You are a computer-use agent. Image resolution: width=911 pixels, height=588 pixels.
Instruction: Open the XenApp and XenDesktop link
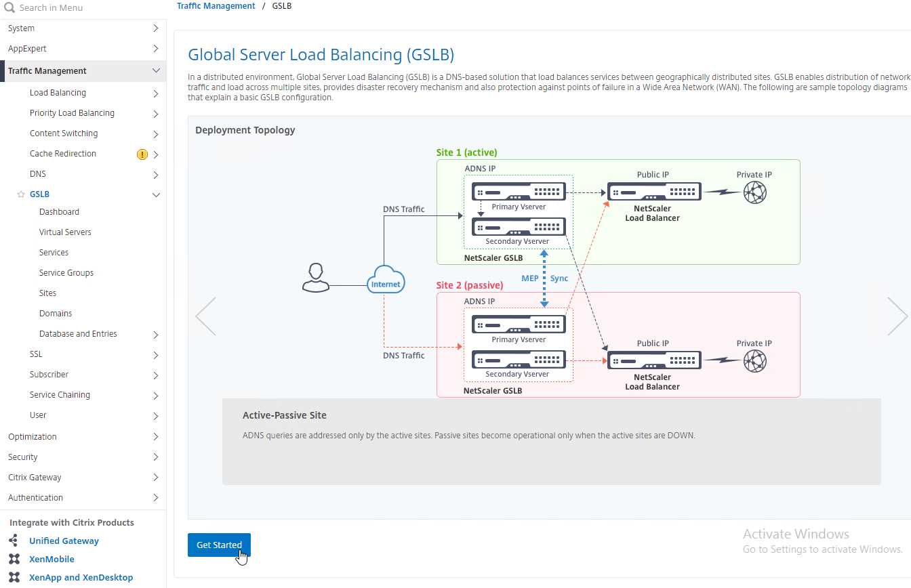[81, 578]
